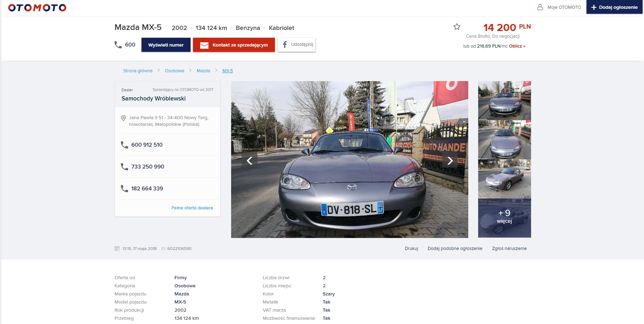Click MX-5 value in Model pojazdu
Screen dimensions: 644x324
[x=180, y=302]
